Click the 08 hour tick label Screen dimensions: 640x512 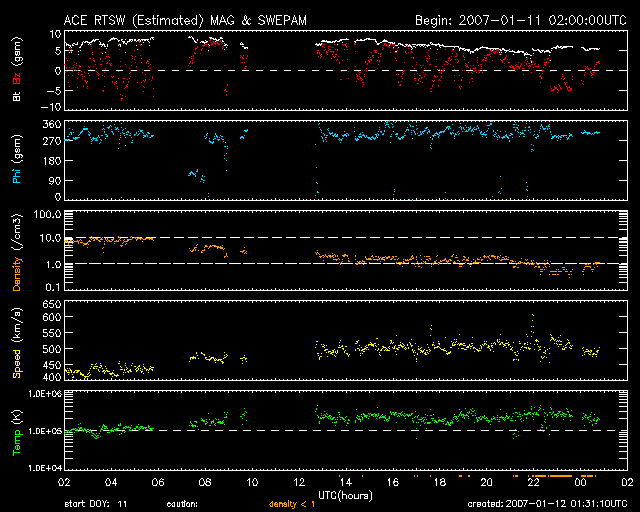pos(204,481)
